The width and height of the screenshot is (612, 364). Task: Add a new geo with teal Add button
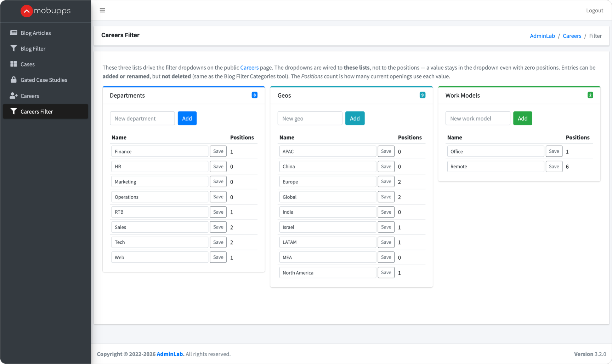click(x=355, y=119)
